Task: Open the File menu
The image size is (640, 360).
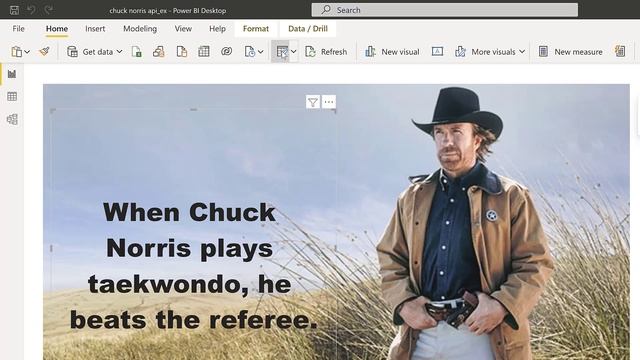Action: click(x=18, y=29)
